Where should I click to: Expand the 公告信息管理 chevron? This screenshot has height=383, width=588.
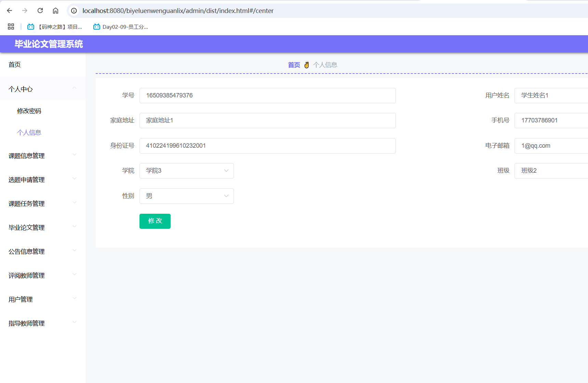tap(74, 251)
